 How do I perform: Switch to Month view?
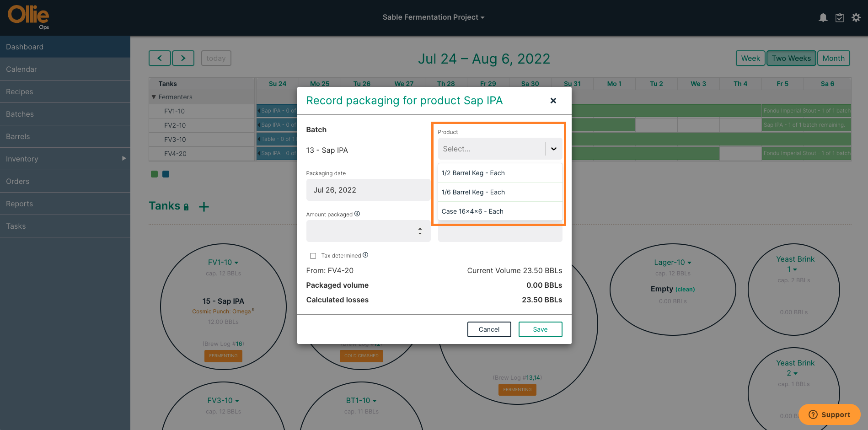[833, 58]
